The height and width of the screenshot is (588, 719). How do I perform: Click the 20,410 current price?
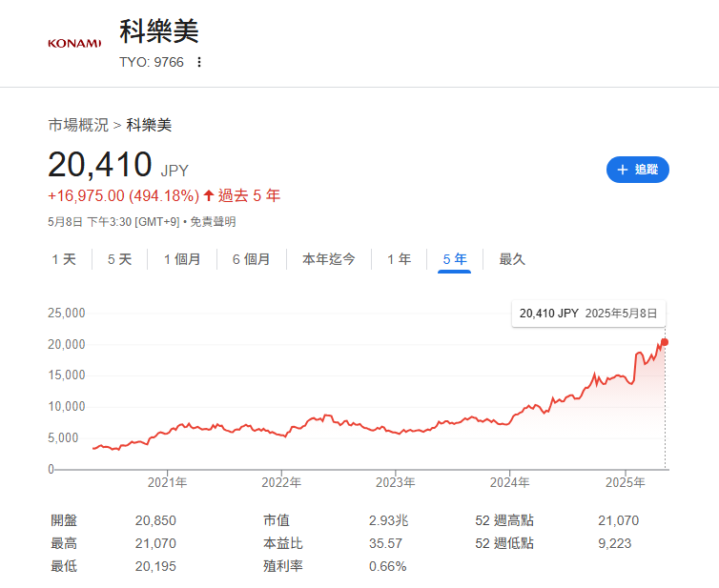click(x=100, y=165)
